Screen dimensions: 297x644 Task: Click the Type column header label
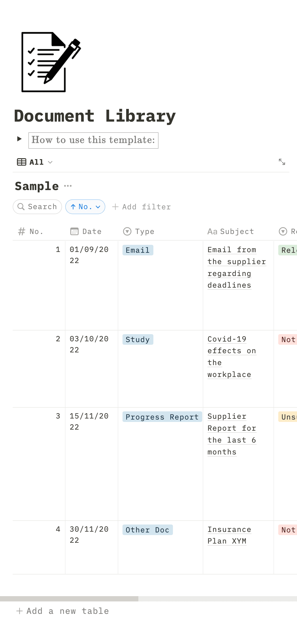coord(144,232)
